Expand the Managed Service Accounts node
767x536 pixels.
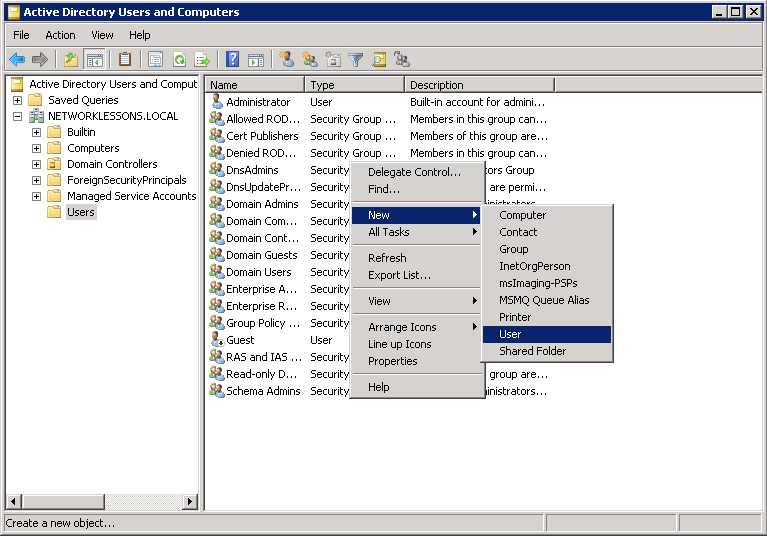click(36, 196)
